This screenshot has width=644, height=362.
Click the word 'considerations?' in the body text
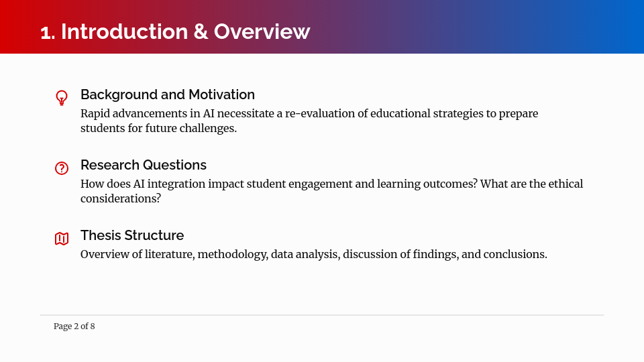[121, 198]
